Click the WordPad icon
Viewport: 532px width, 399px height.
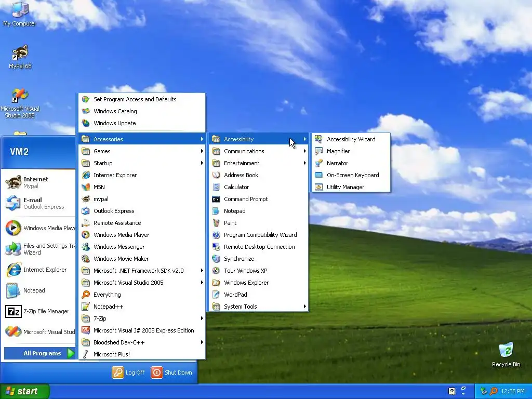tap(216, 295)
